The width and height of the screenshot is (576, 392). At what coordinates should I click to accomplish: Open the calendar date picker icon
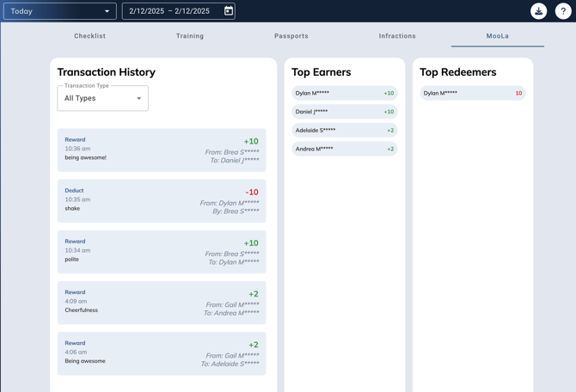pos(229,11)
